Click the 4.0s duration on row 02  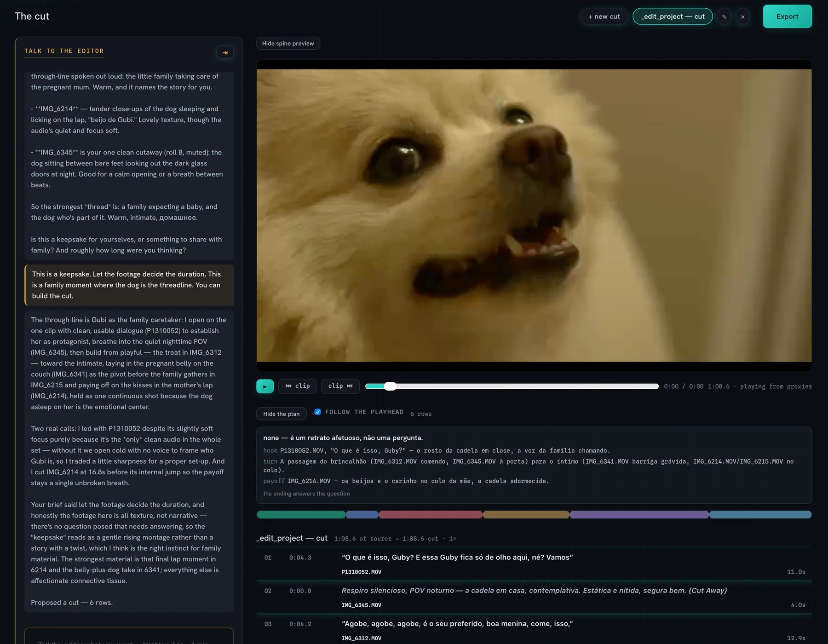click(798, 605)
